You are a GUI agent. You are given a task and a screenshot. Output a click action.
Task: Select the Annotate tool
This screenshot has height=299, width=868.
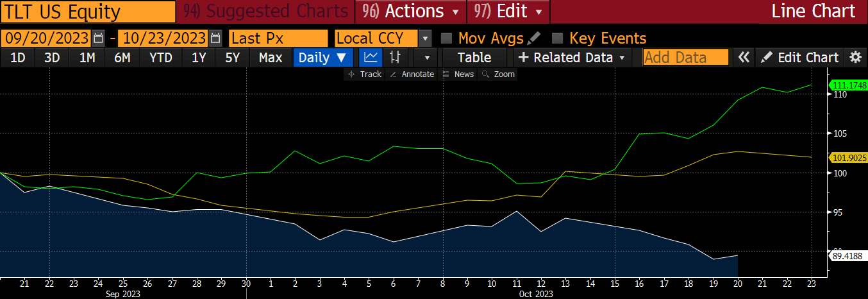coord(412,74)
